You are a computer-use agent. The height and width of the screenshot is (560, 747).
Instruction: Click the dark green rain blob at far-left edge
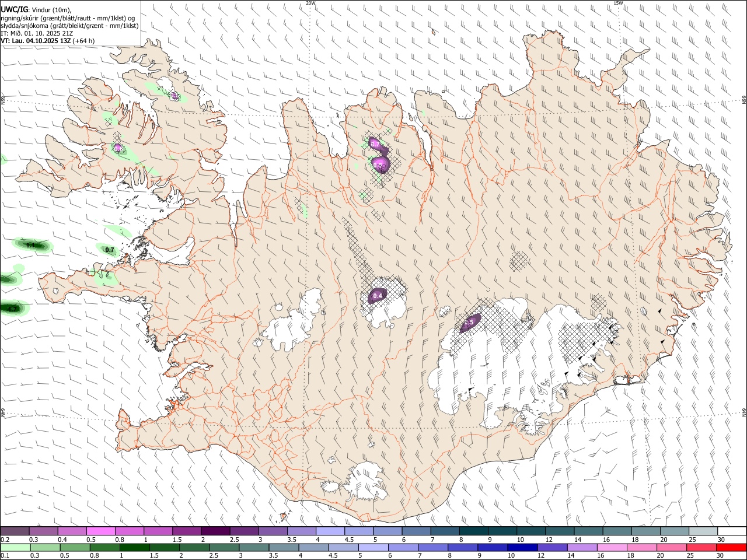click(x=14, y=309)
